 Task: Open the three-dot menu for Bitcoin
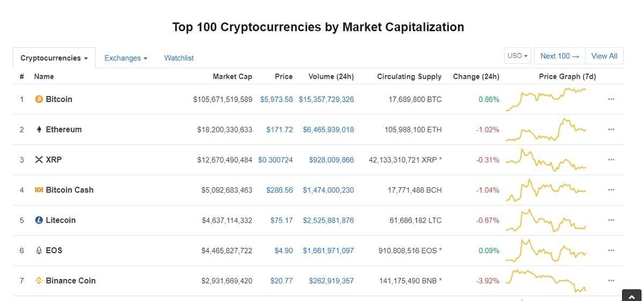tap(611, 99)
